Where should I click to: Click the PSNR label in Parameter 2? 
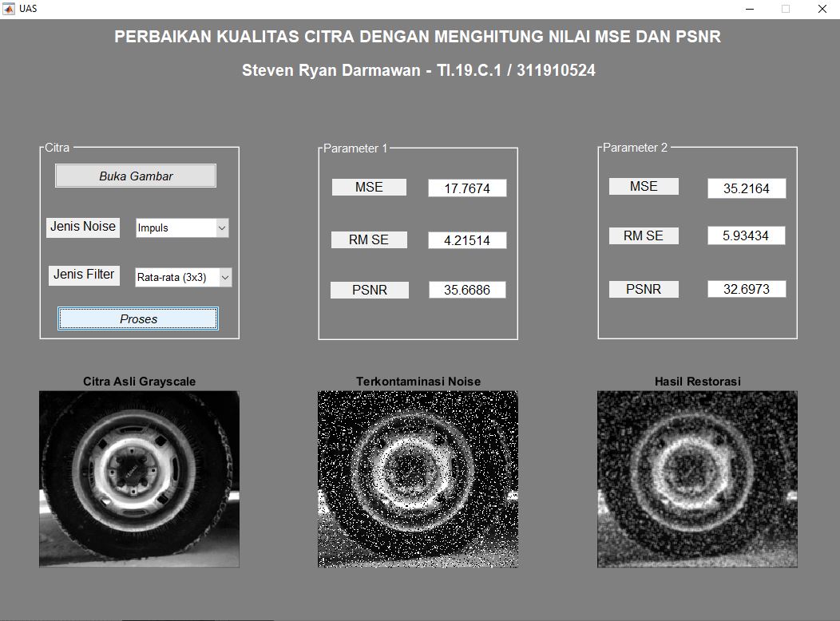644,288
